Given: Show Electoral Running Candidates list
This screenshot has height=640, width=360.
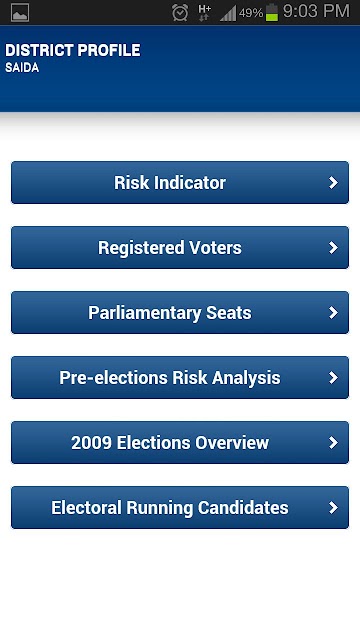Looking at the screenshot, I should 180,507.
